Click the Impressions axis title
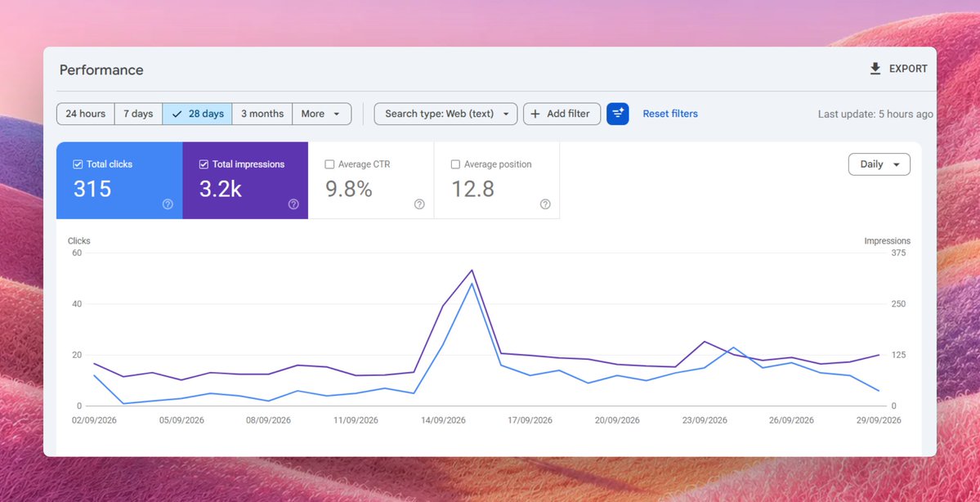This screenshot has height=502, width=980. click(x=887, y=241)
